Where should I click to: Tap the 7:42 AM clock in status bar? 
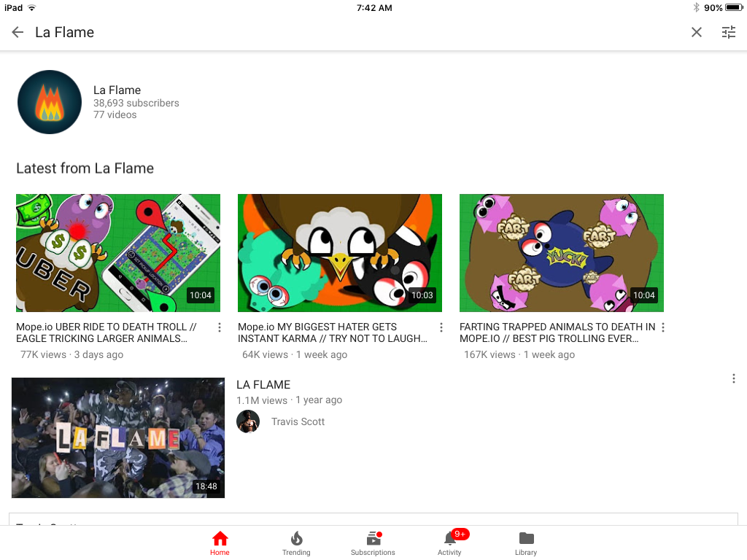pyautogui.click(x=374, y=7)
